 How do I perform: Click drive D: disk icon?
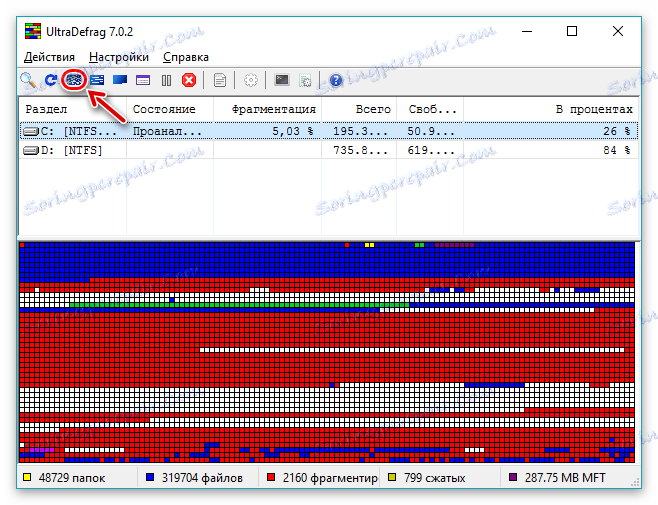(x=31, y=150)
